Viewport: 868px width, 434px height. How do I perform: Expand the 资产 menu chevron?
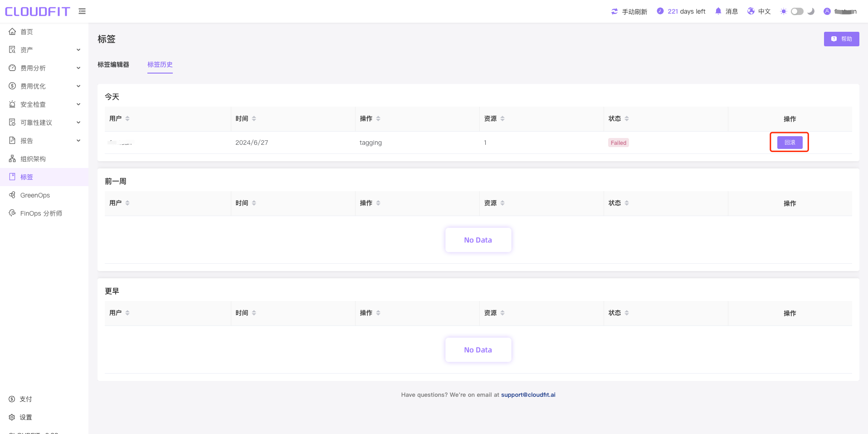[x=78, y=50]
